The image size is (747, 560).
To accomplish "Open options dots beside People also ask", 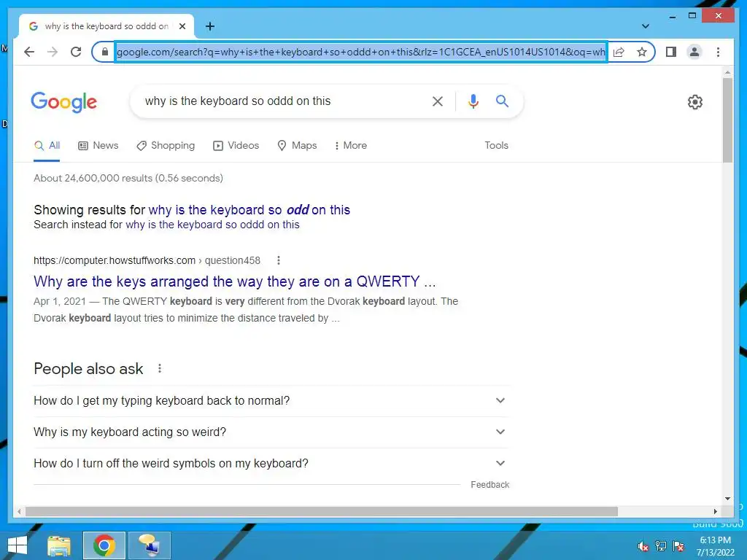I will pyautogui.click(x=160, y=368).
